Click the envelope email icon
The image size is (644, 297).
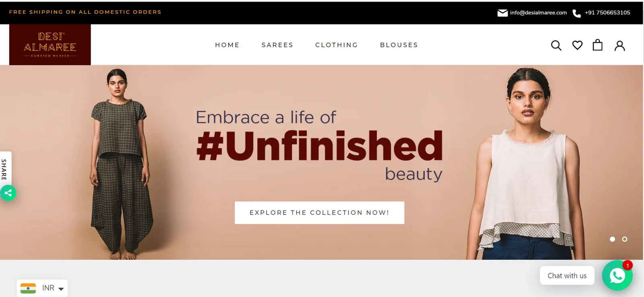point(502,13)
